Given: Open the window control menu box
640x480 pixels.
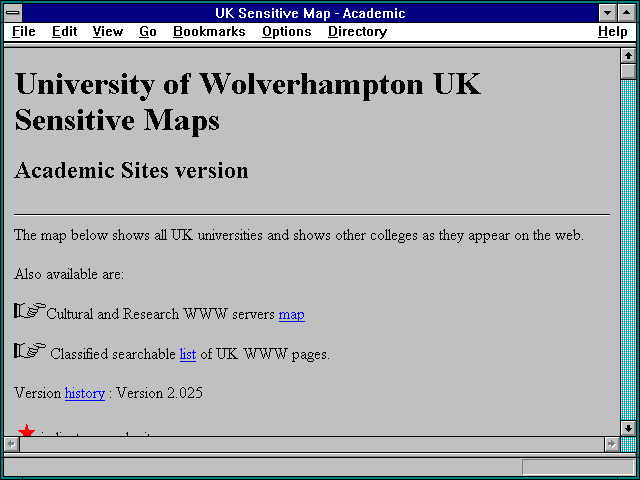Looking at the screenshot, I should [x=13, y=13].
